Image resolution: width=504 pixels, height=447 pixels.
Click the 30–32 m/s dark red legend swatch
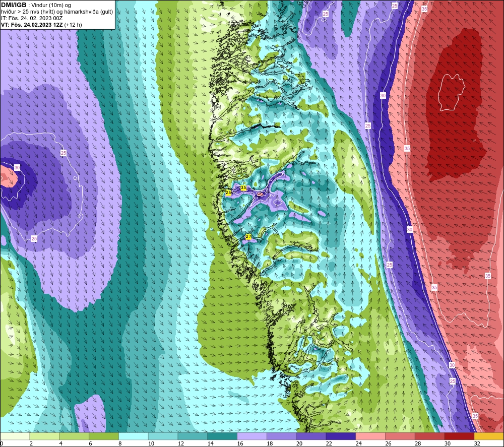459,436
